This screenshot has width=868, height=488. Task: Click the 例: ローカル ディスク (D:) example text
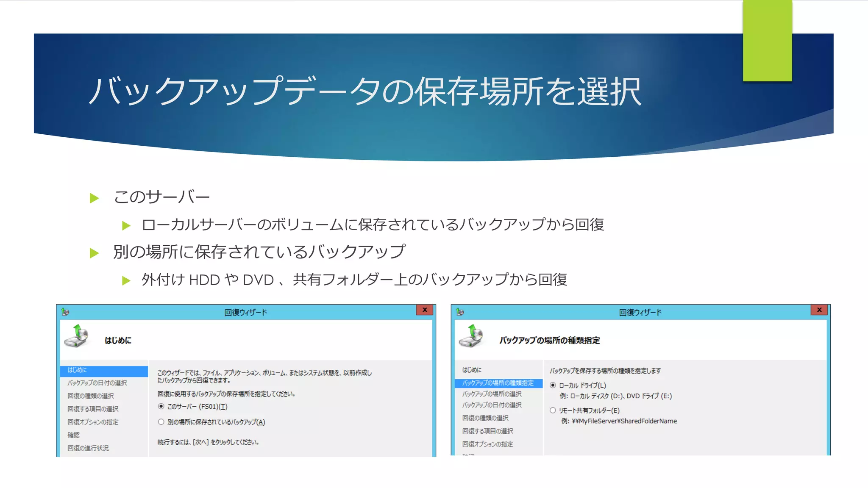pos(616,396)
